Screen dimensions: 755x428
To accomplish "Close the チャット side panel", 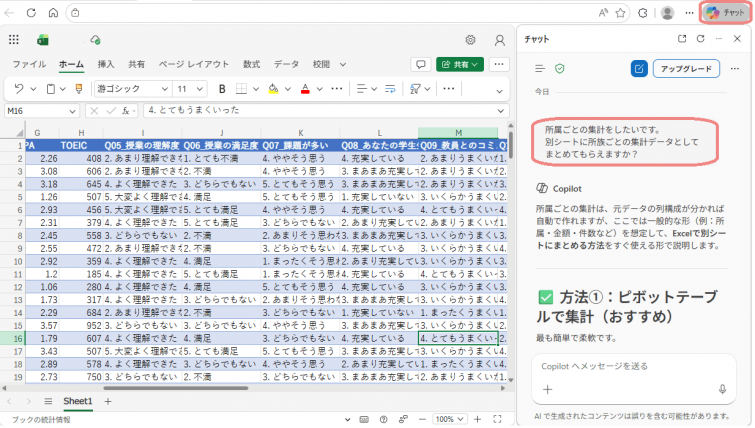I will pyautogui.click(x=737, y=39).
